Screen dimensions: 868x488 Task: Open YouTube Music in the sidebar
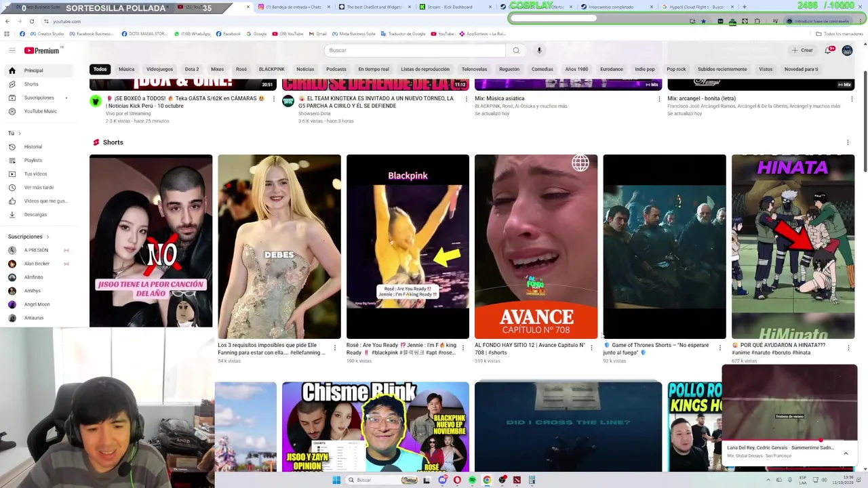[41, 111]
